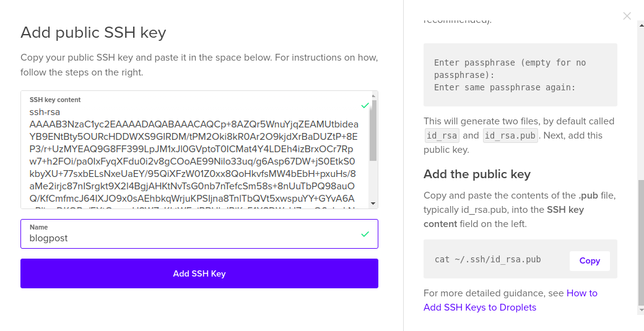Click the Add SSH Key button
Screen dimensions: 644x331
pyautogui.click(x=199, y=273)
